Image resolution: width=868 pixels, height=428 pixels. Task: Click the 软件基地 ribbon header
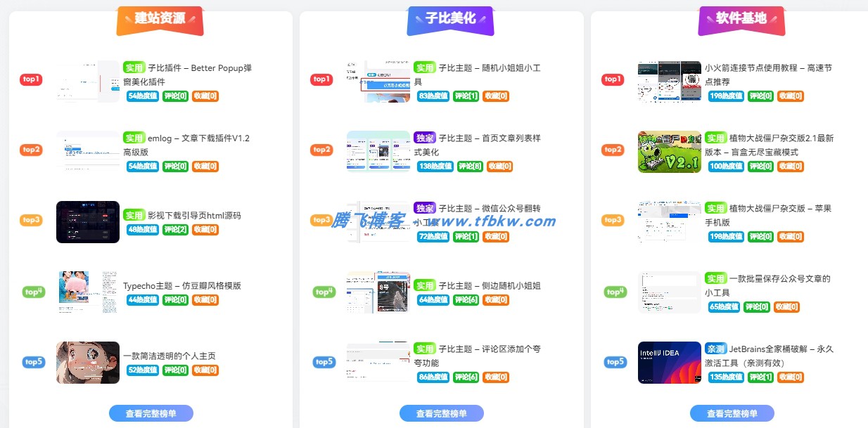click(741, 20)
